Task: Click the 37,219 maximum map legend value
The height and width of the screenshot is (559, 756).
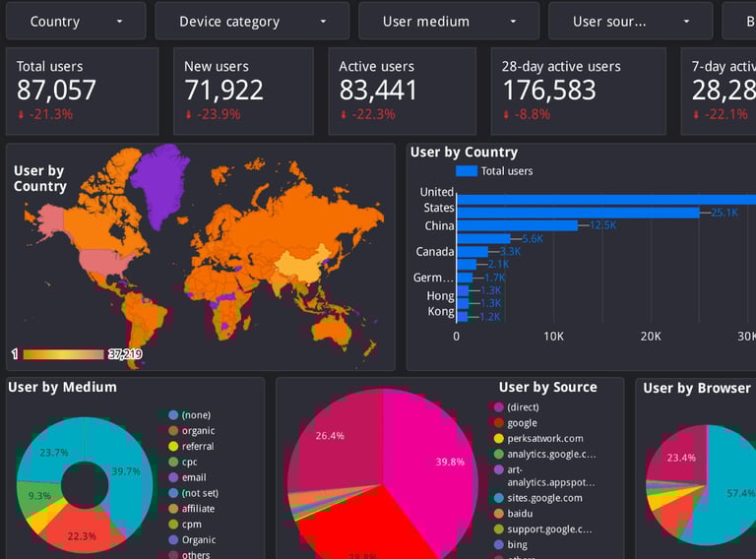Action: [125, 354]
